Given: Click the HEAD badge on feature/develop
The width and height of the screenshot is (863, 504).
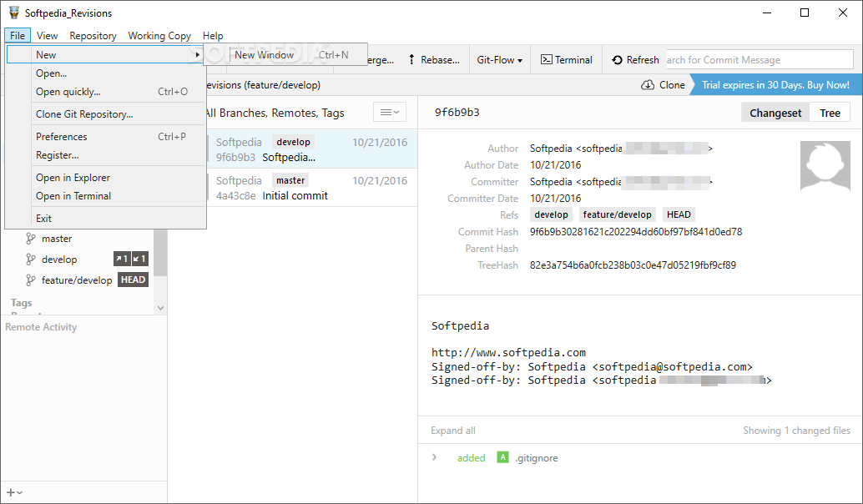Looking at the screenshot, I should pos(134,280).
